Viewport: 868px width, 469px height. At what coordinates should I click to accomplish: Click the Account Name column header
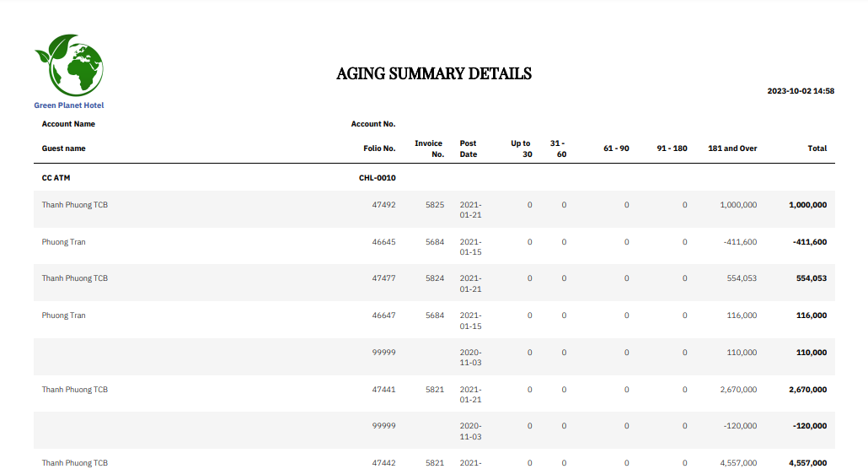68,124
